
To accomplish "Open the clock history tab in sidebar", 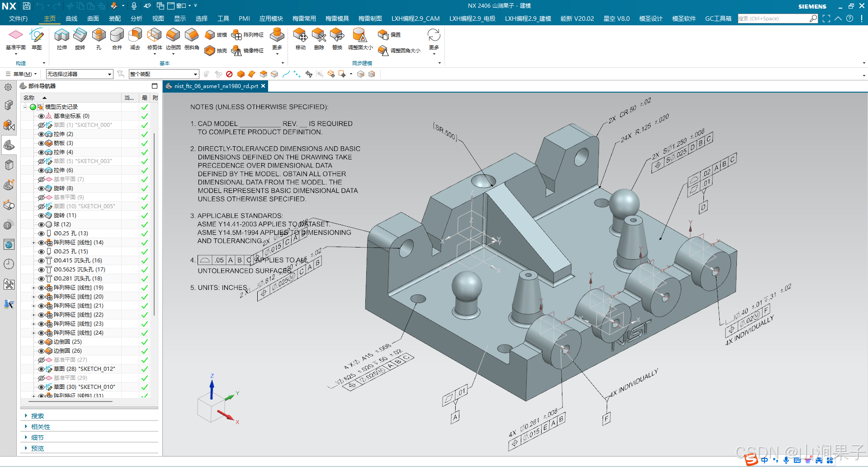I will 9,264.
